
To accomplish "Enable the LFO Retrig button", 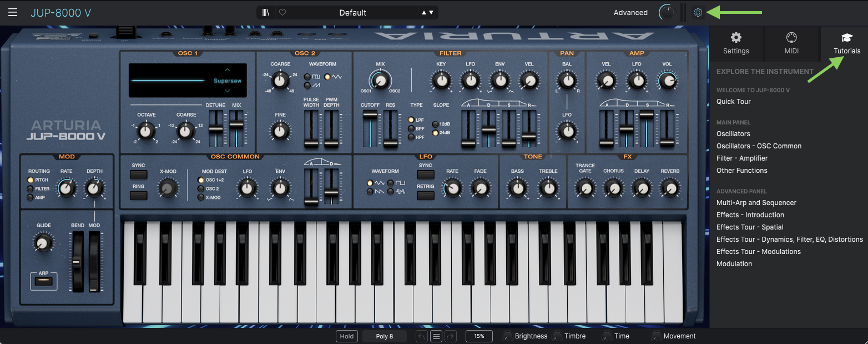I will (x=426, y=196).
